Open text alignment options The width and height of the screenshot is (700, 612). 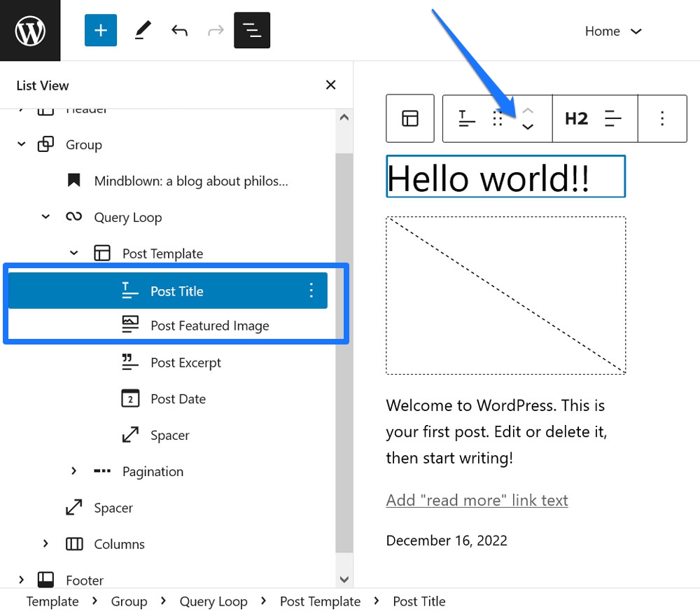click(613, 118)
